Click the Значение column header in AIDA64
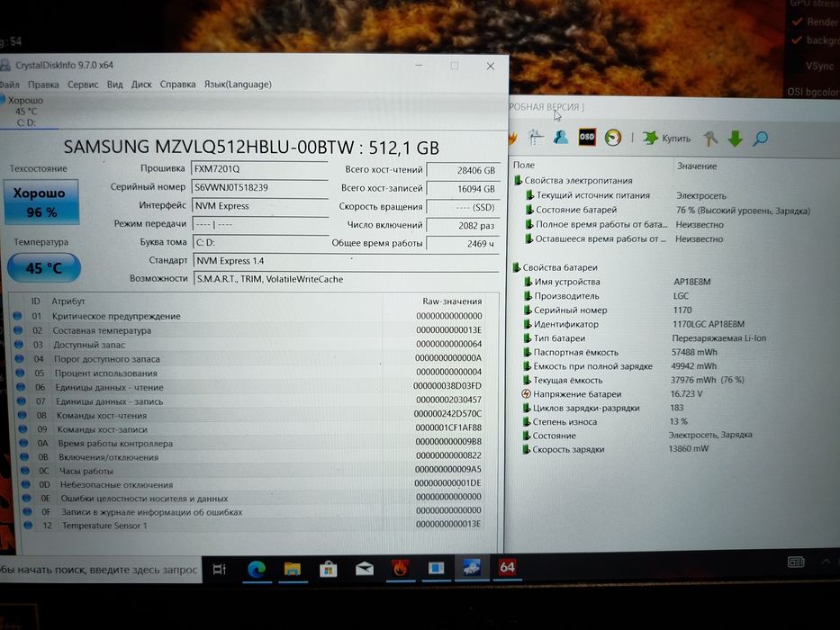The image size is (840, 630). pyautogui.click(x=697, y=166)
